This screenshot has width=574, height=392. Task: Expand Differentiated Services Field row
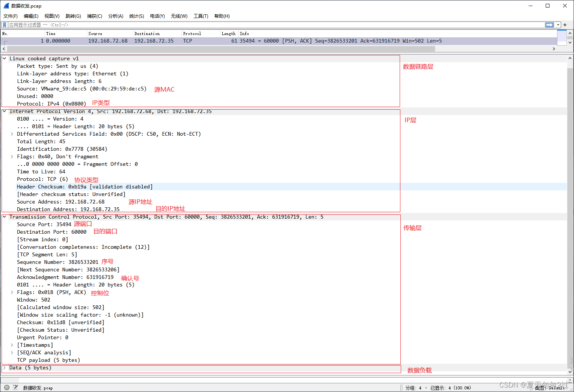[12, 134]
